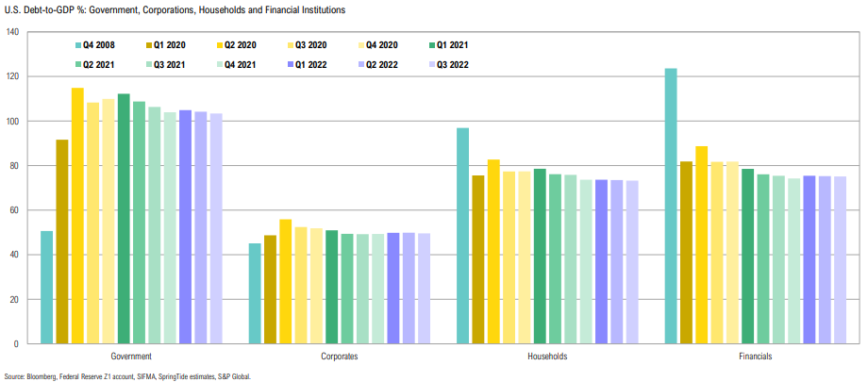Screen dimensions: 868x382
Task: Select the Q4 2008 bar in Government group
Action: tap(46, 287)
